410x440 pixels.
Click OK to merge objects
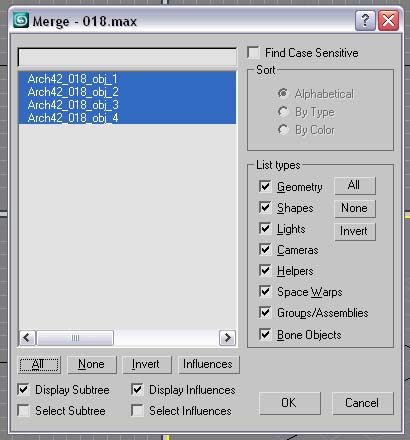tap(289, 403)
